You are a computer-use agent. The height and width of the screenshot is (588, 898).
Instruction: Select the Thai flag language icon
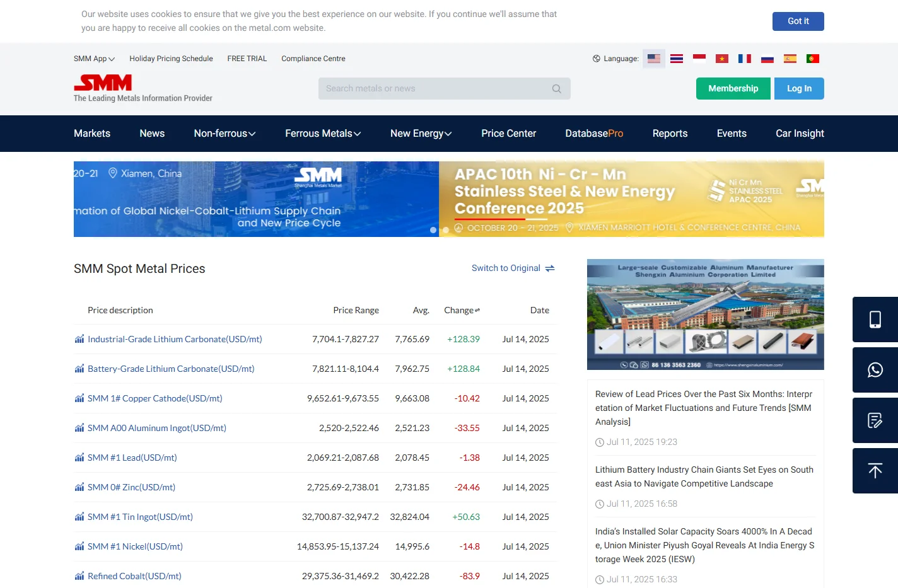(x=677, y=59)
